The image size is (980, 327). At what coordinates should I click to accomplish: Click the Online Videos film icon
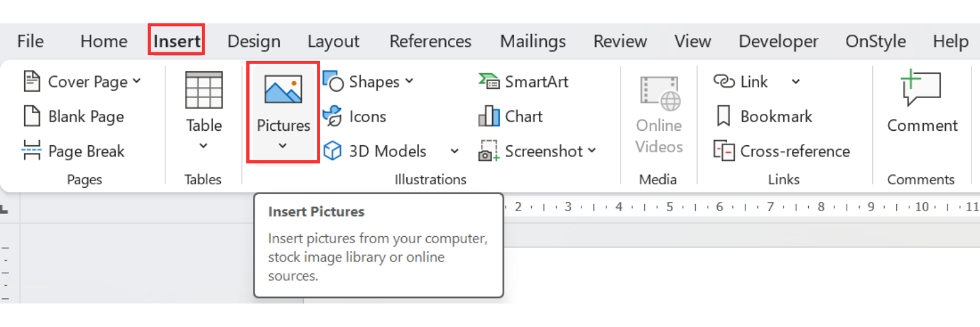click(660, 94)
